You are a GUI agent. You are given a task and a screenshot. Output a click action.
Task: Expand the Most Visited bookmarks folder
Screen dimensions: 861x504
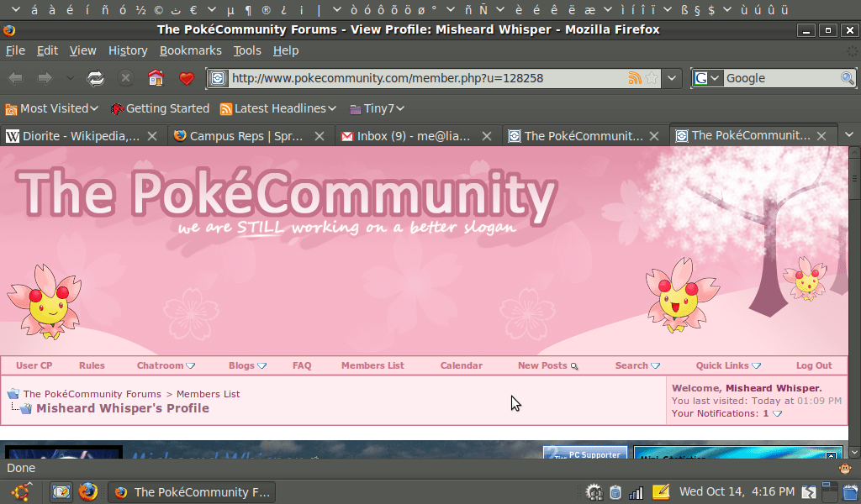51,108
